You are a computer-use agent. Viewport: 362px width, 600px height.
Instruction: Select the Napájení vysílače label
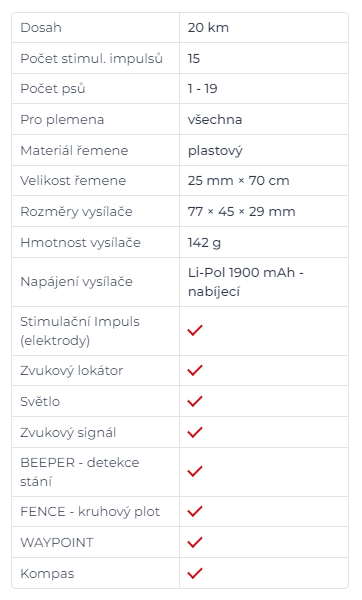coord(76,282)
